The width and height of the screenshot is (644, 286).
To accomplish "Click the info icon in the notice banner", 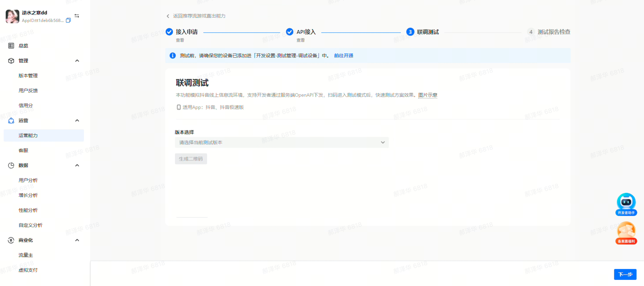I will (x=173, y=55).
